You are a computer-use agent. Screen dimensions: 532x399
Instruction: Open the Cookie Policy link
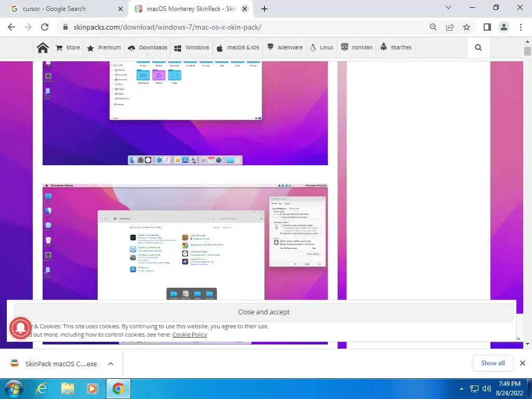point(190,335)
